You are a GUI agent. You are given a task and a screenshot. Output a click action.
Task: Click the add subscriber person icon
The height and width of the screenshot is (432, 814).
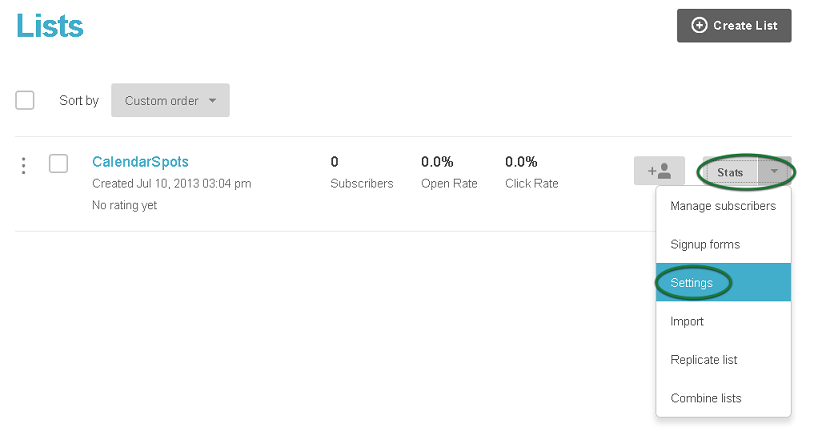tap(659, 171)
